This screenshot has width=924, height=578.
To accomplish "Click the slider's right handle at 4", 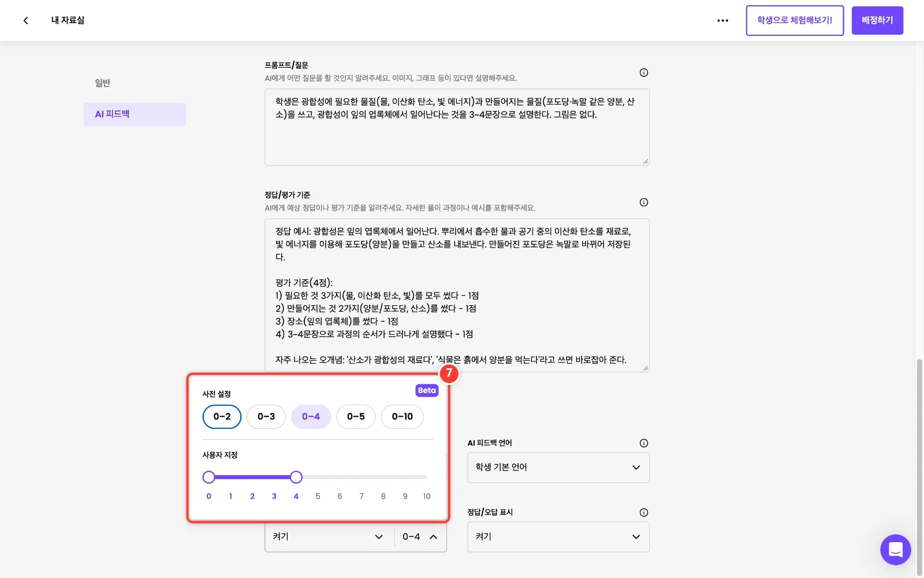I will [x=296, y=477].
